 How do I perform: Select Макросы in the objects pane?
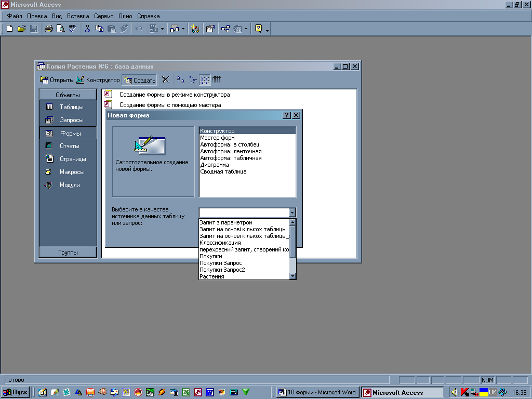click(68, 172)
